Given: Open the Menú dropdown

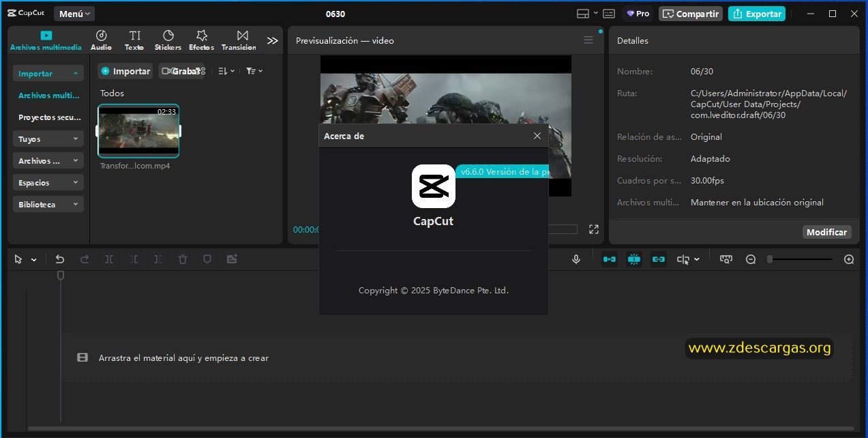Looking at the screenshot, I should [74, 14].
